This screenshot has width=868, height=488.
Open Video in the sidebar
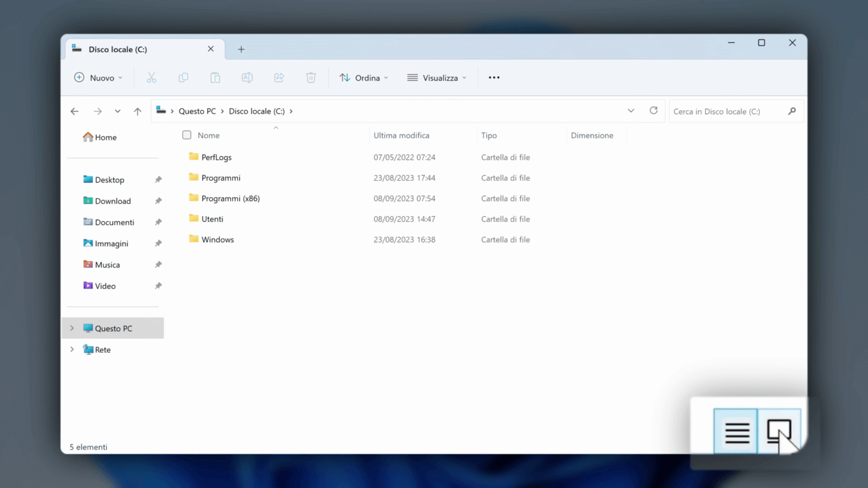(99, 286)
